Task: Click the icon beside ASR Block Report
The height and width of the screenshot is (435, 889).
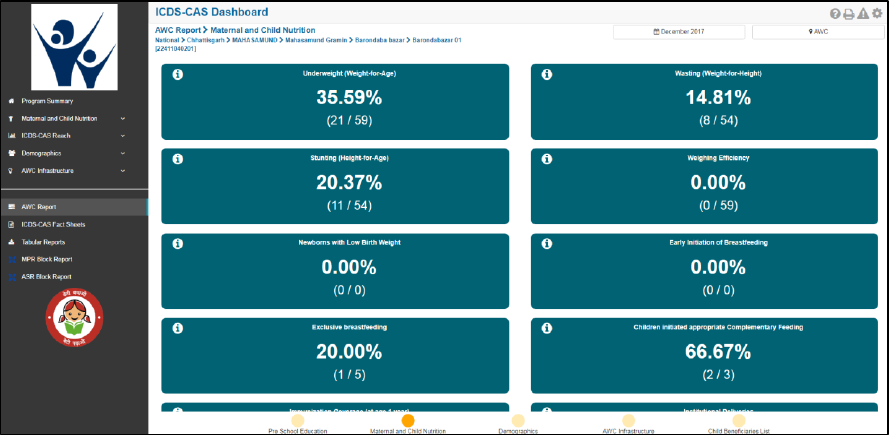Action: point(11,277)
